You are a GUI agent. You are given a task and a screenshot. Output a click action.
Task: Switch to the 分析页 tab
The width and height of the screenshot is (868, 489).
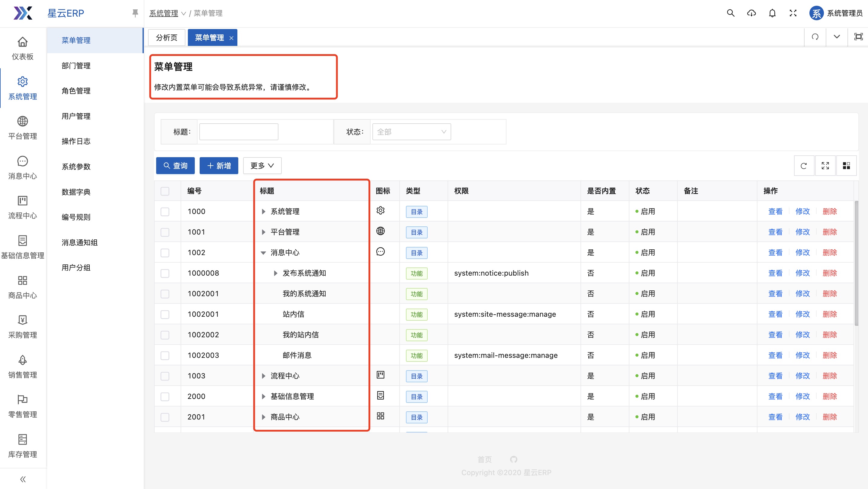[x=166, y=37]
